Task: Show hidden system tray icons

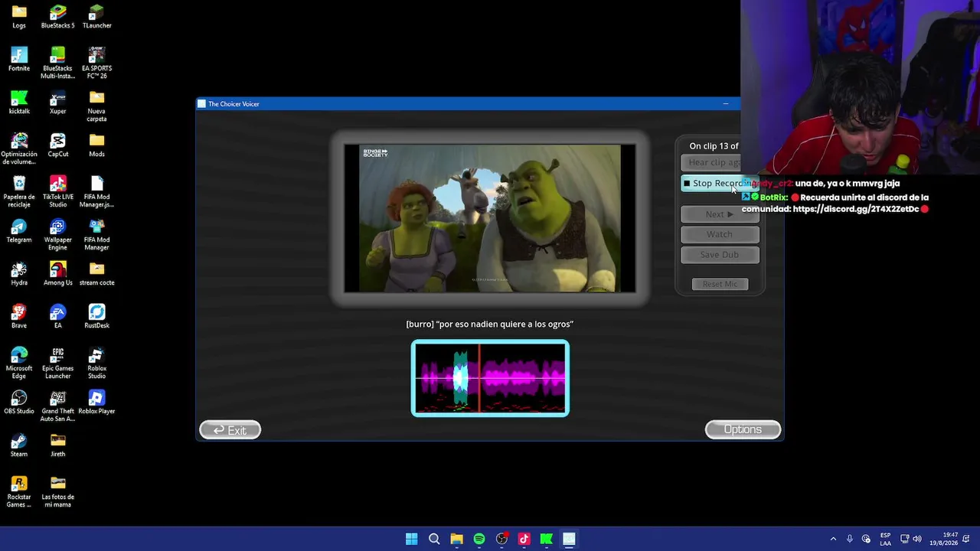Action: pyautogui.click(x=833, y=539)
